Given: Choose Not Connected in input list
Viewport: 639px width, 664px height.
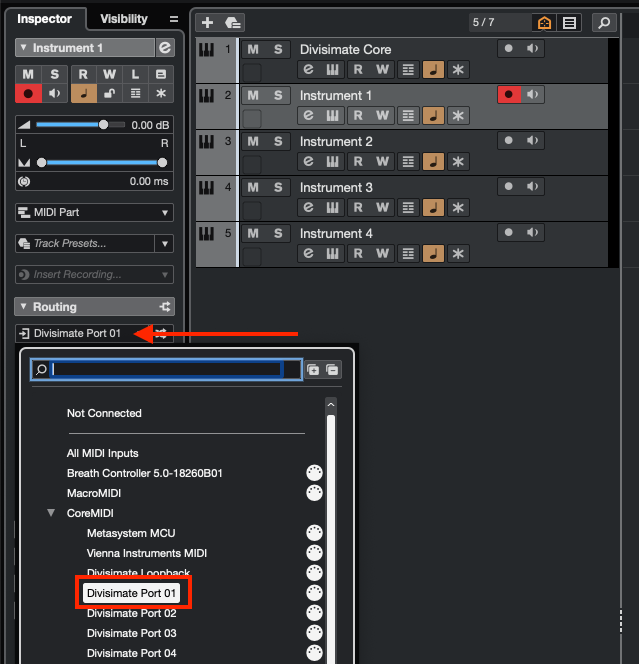Looking at the screenshot, I should pyautogui.click(x=104, y=413).
